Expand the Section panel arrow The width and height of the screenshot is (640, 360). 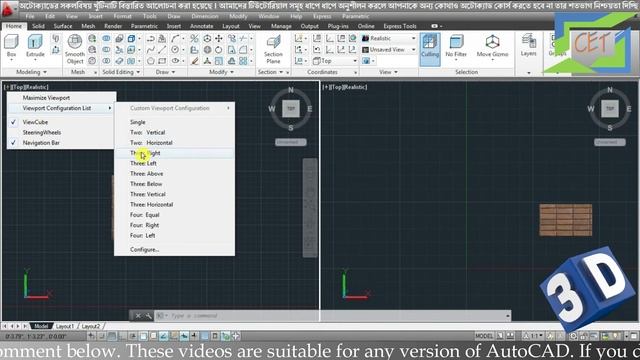pos(281,72)
